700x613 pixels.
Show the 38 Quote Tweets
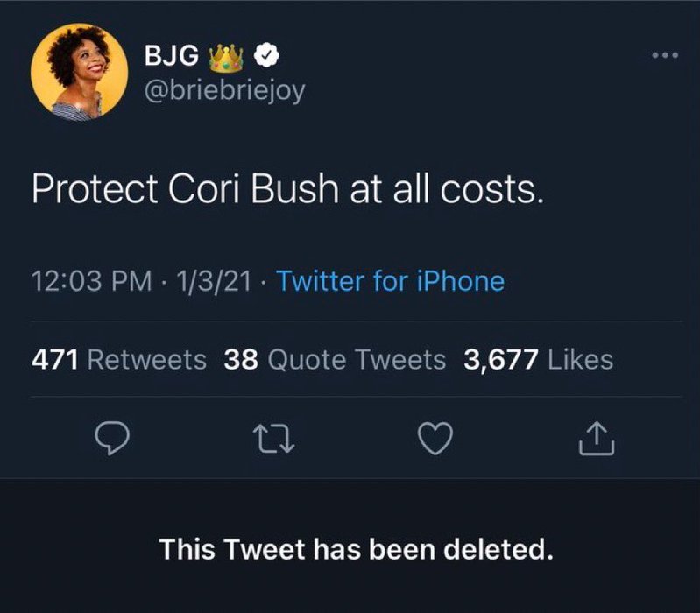[335, 359]
